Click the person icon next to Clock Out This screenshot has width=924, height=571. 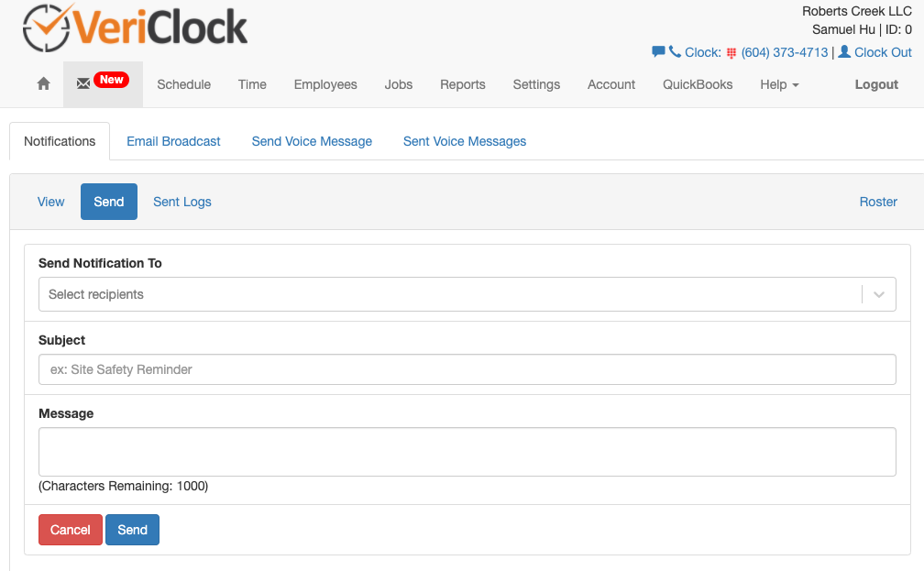click(x=842, y=52)
